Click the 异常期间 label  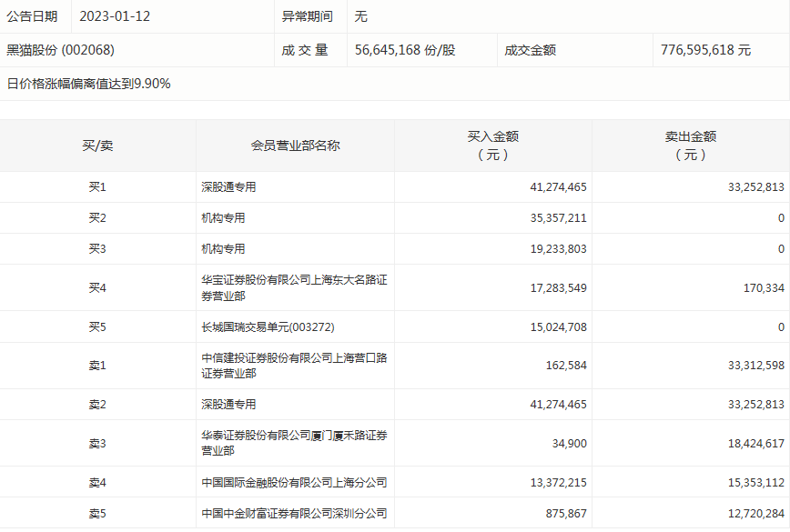(x=307, y=16)
